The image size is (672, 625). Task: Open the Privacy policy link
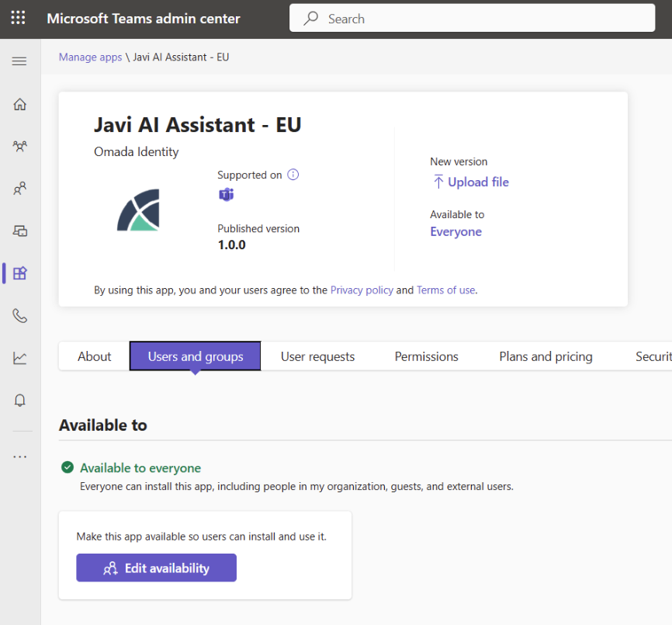(x=362, y=290)
